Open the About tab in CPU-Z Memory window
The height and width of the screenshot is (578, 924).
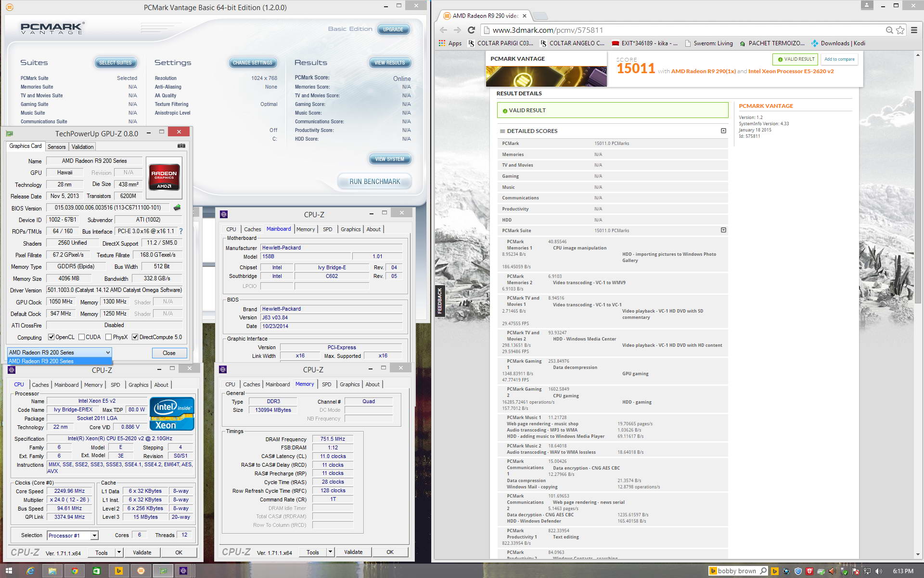pyautogui.click(x=372, y=384)
